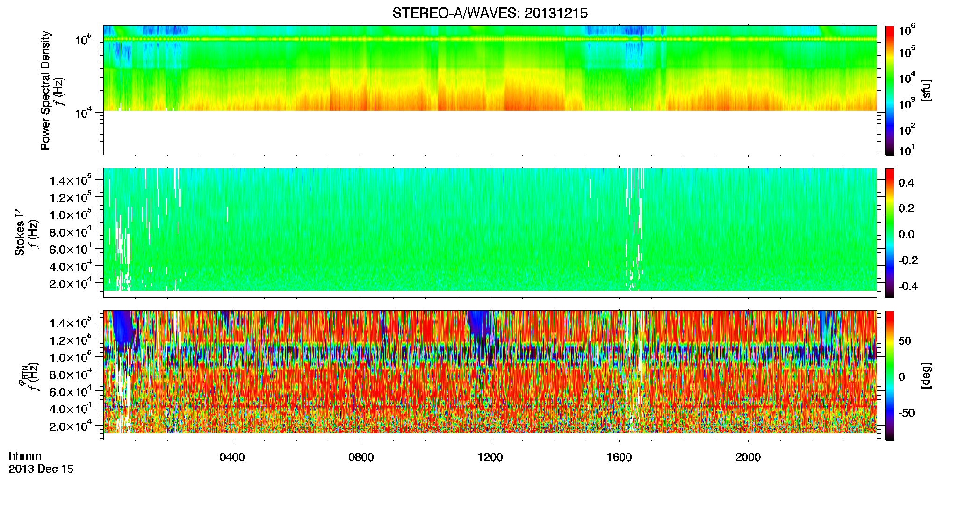Click the Stokes V spectrogram panel

tap(490, 233)
